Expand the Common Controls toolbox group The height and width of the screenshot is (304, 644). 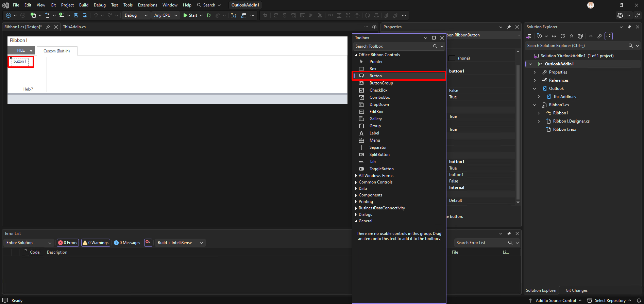[356, 182]
